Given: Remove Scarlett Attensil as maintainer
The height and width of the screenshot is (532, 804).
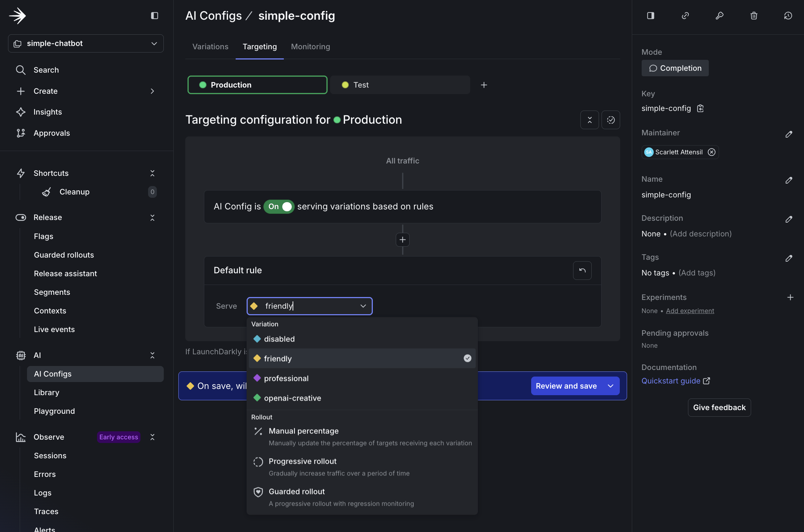Looking at the screenshot, I should pos(712,152).
